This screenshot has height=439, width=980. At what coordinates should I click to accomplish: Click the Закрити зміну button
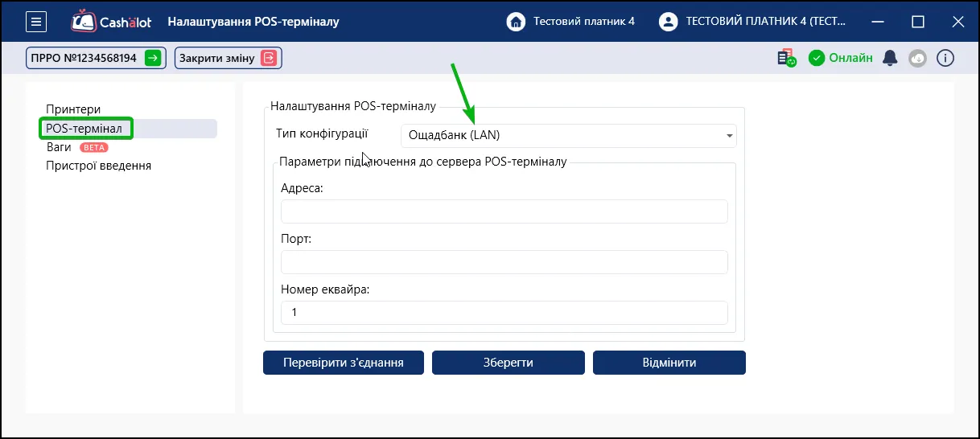pyautogui.click(x=228, y=58)
